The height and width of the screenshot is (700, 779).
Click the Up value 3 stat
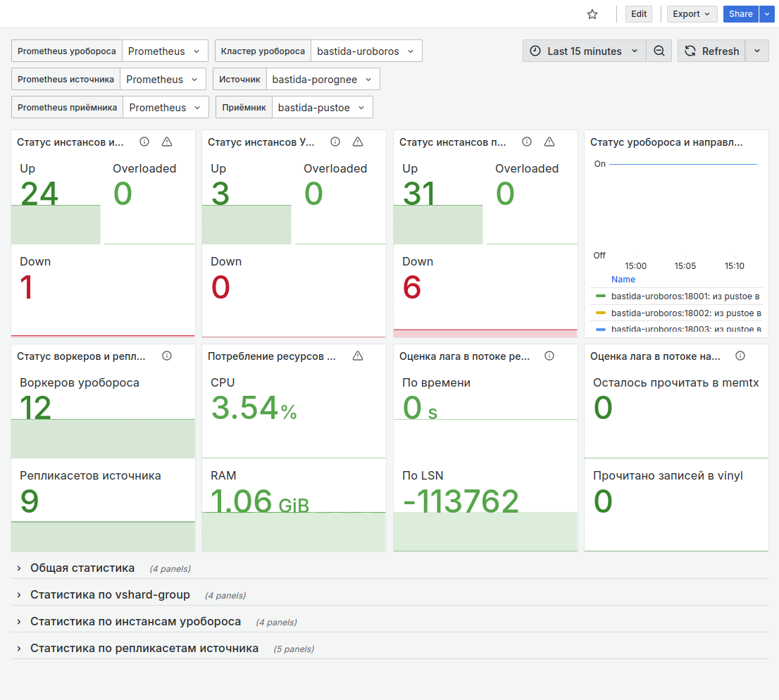point(220,193)
